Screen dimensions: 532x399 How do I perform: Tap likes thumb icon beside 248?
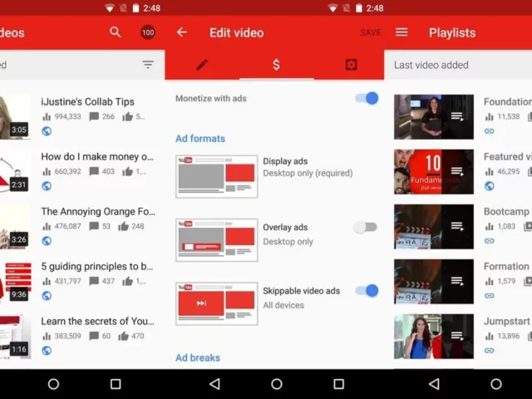(123, 226)
